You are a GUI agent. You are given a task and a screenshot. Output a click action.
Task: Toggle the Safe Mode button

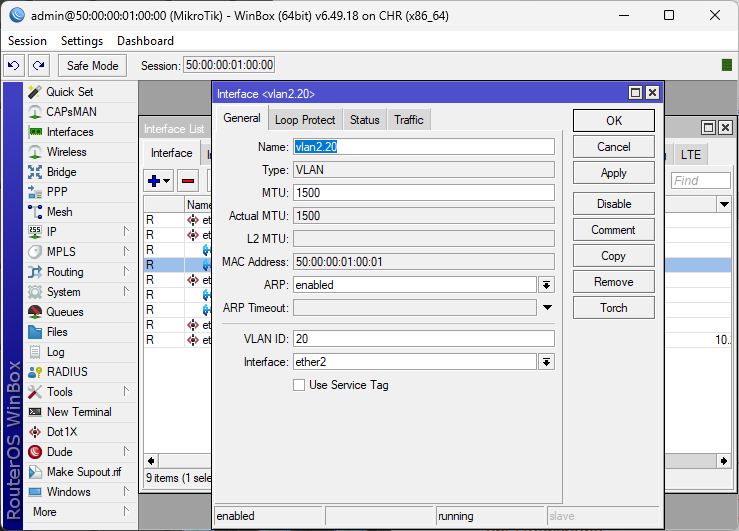(92, 65)
